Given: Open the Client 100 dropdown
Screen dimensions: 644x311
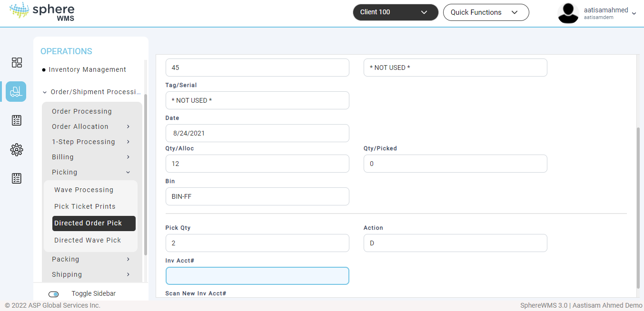Looking at the screenshot, I should coord(395,12).
